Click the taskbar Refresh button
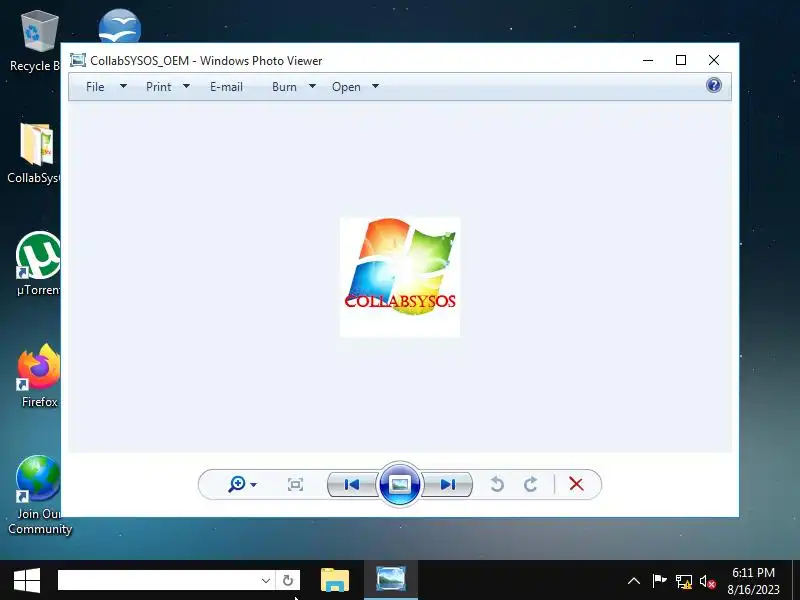Viewport: 800px width, 600px height. click(288, 580)
